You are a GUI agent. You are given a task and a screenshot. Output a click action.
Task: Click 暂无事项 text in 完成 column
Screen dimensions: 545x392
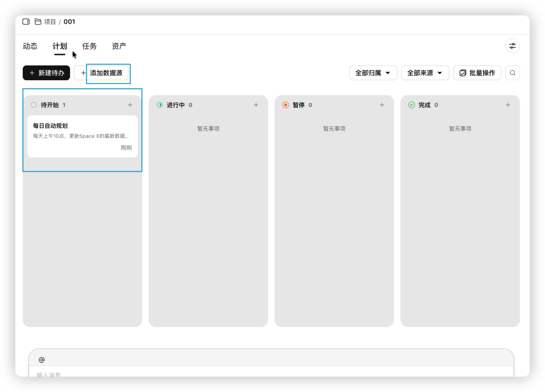[x=460, y=129]
